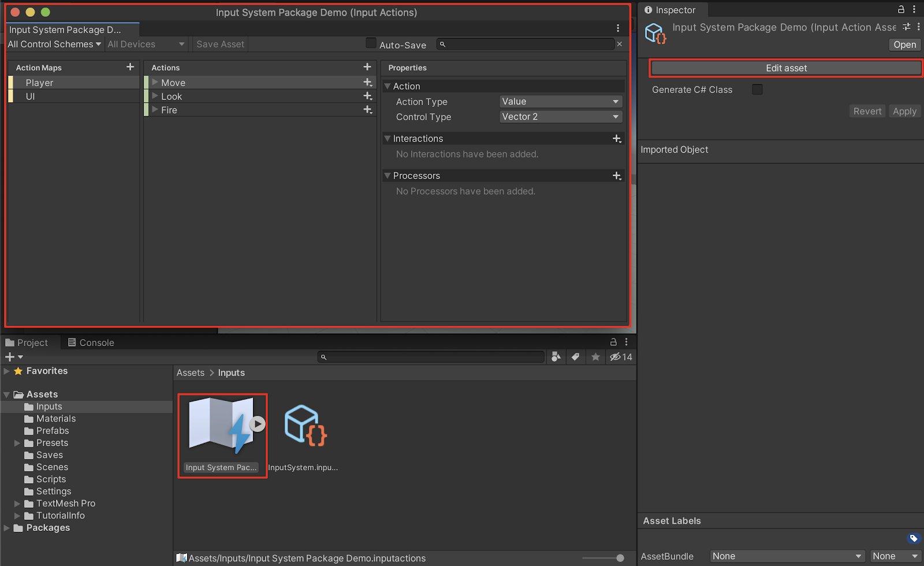
Task: Enable the Auto-Save checkbox
Action: 371,43
